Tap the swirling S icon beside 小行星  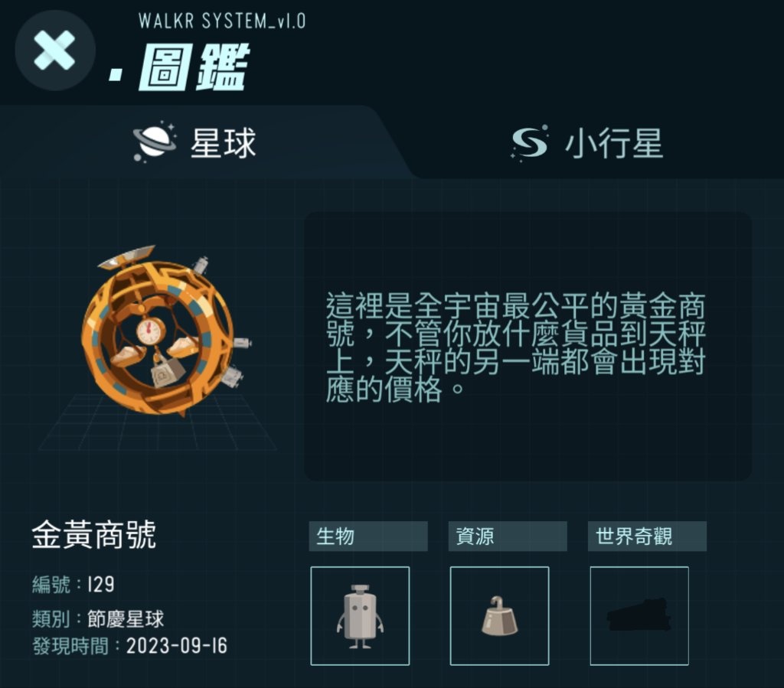530,142
